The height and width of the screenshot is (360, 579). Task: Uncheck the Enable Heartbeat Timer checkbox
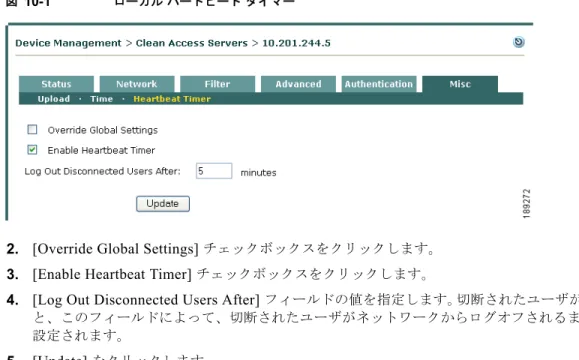(32, 150)
